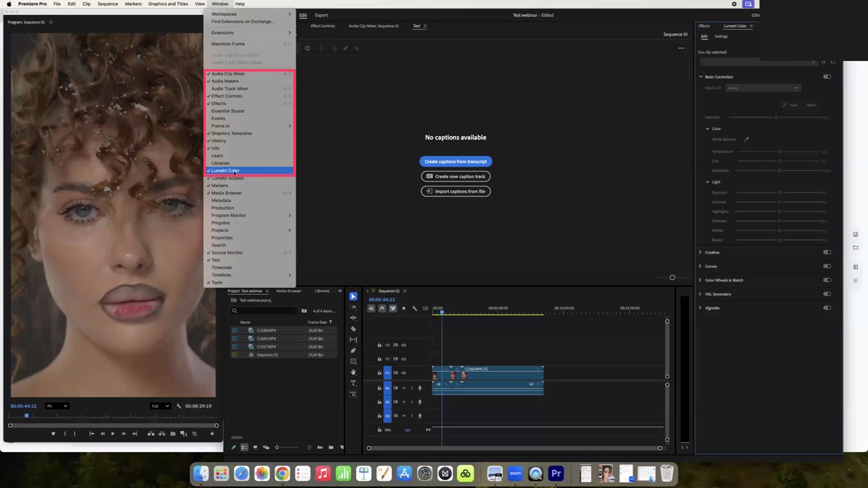868x488 pixels.
Task: Click Reset in Basic Correction
Action: click(x=812, y=105)
